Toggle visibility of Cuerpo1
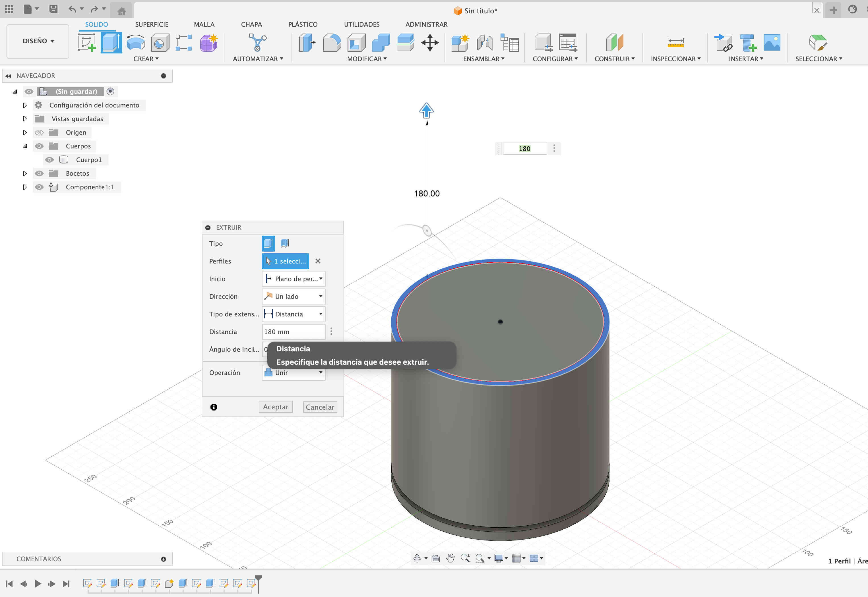 pyautogui.click(x=49, y=160)
